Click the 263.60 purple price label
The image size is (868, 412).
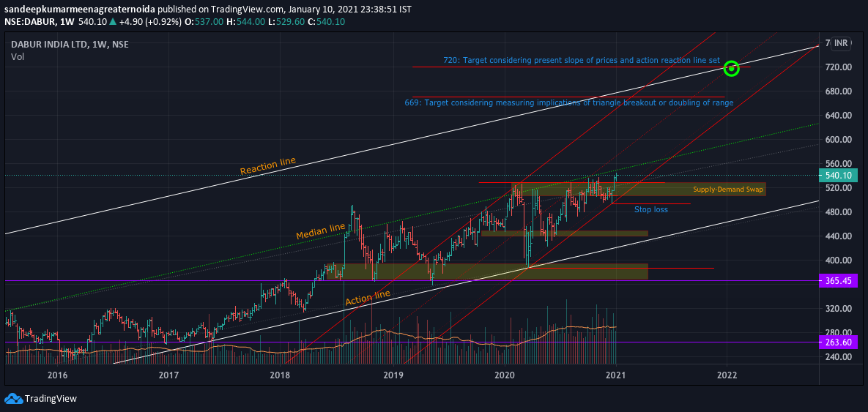tap(837, 342)
